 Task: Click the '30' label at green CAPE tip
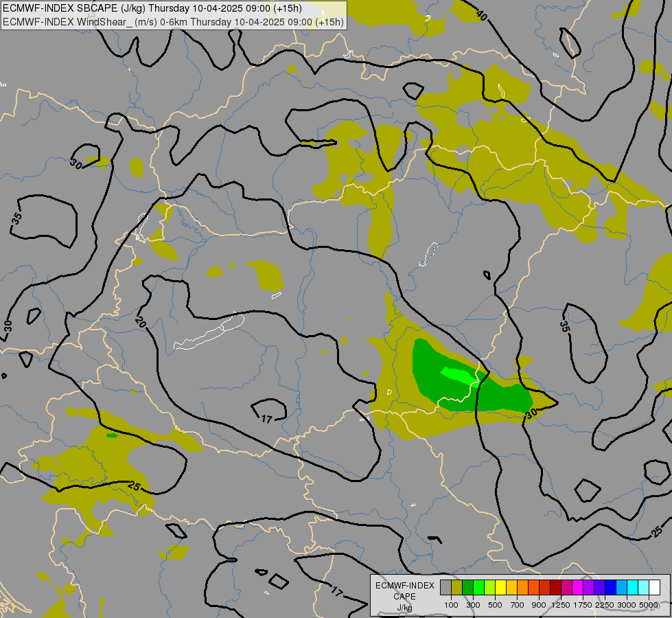point(531,413)
